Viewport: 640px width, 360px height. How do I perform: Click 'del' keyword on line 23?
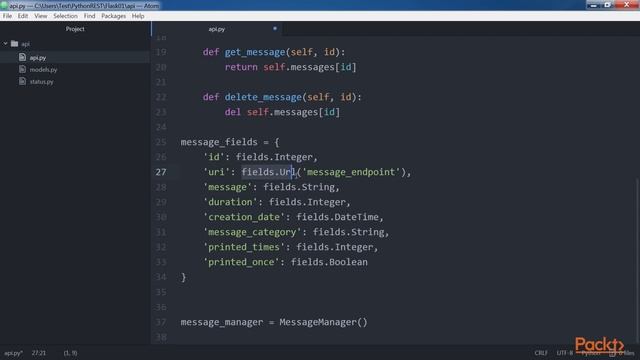pos(233,112)
